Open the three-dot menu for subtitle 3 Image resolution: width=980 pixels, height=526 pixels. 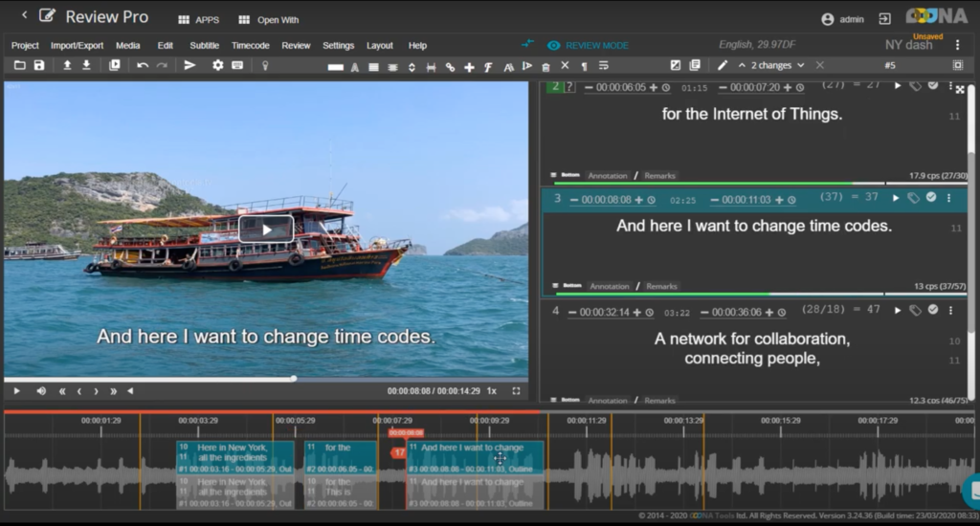point(948,198)
